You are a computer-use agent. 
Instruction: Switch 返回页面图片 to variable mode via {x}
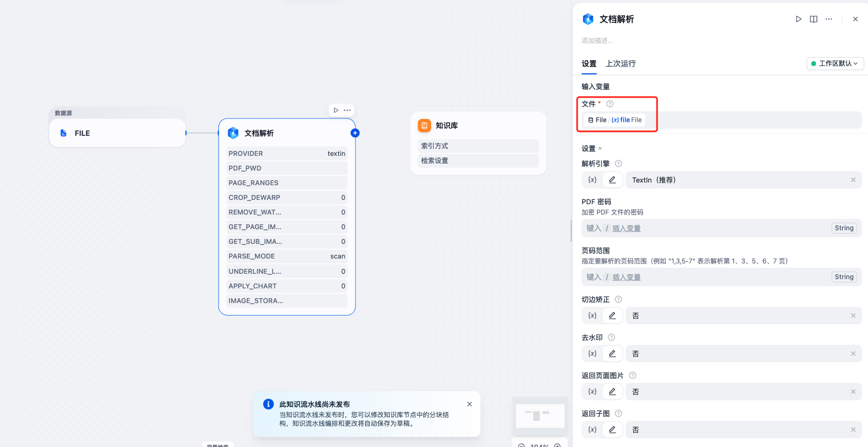(592, 392)
